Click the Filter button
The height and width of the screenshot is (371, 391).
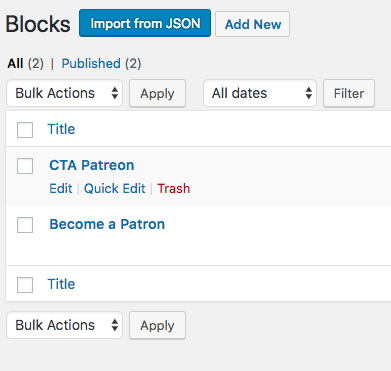tap(349, 93)
